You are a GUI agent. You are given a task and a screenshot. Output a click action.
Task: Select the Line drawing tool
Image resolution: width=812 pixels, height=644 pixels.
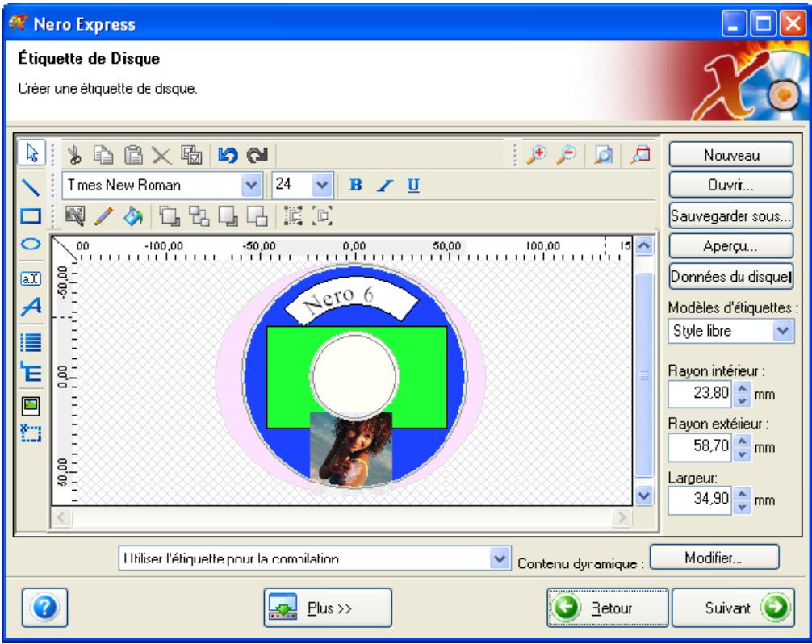pos(31,187)
